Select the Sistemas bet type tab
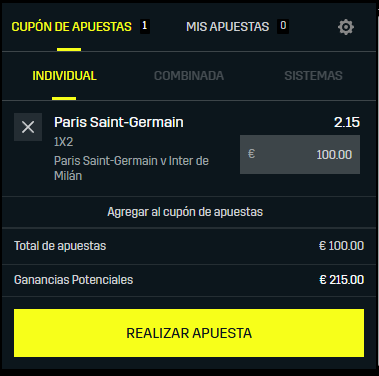This screenshot has height=376, width=379. click(313, 76)
